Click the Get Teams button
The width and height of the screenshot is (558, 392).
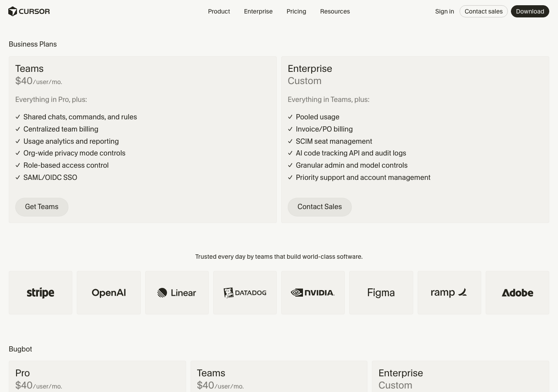pyautogui.click(x=42, y=206)
